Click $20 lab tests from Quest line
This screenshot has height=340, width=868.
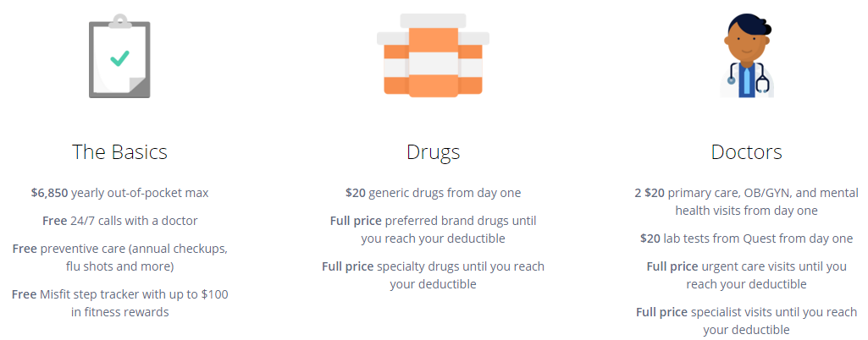[x=746, y=239]
